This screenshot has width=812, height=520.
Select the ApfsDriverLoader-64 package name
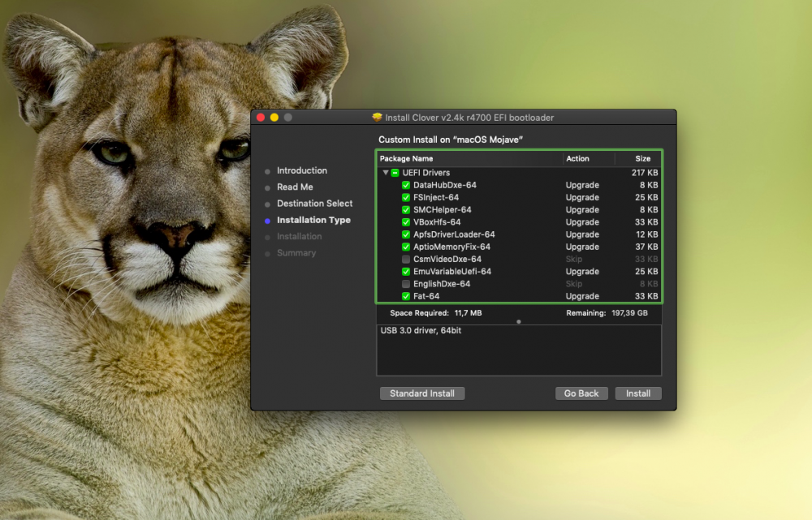coord(454,234)
